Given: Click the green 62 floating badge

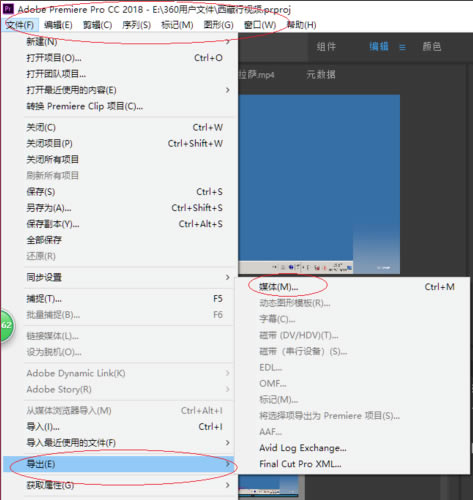Looking at the screenshot, I should (x=7, y=325).
